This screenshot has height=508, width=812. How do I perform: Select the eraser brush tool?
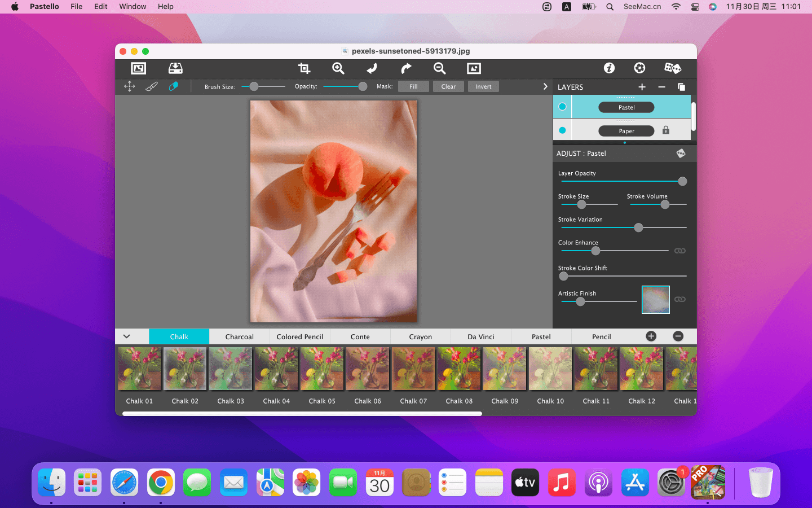[x=174, y=86]
